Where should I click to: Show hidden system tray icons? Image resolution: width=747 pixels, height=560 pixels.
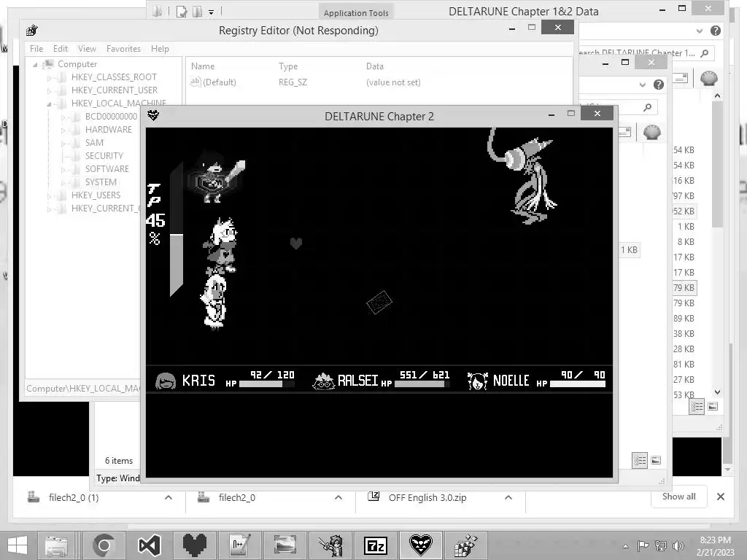(x=625, y=546)
